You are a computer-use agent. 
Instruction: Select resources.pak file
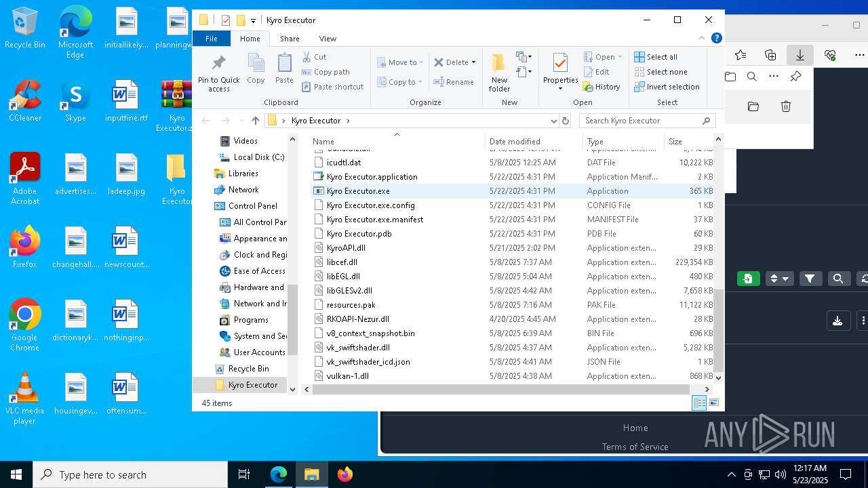click(x=512, y=305)
